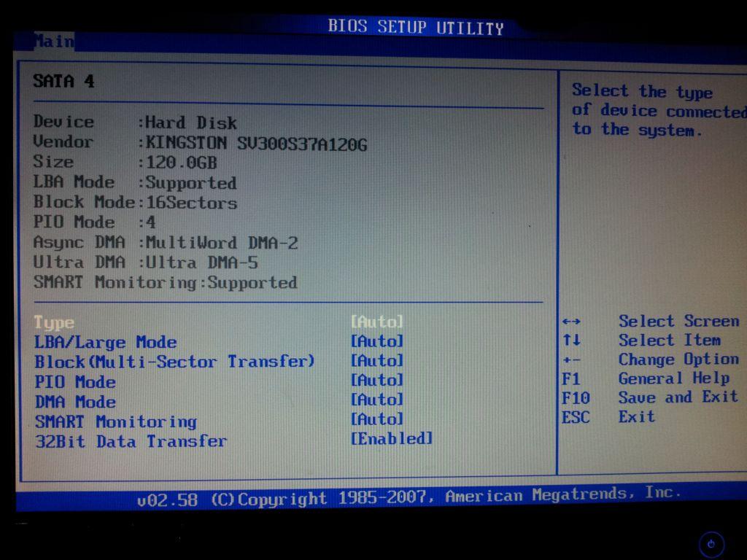Click the F10 key legend
Screen dimensions: 747x560
click(x=576, y=398)
